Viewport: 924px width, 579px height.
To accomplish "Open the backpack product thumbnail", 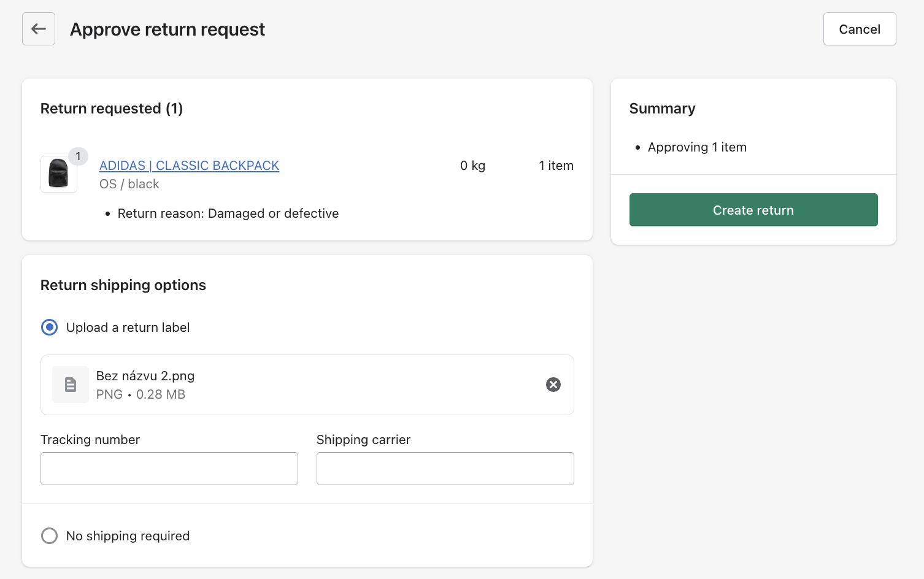I will tap(59, 174).
